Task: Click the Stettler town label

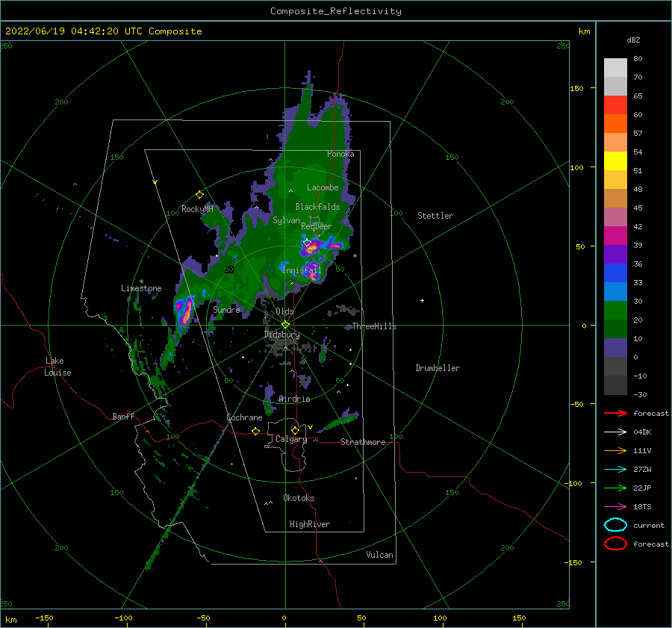Action: click(x=435, y=216)
